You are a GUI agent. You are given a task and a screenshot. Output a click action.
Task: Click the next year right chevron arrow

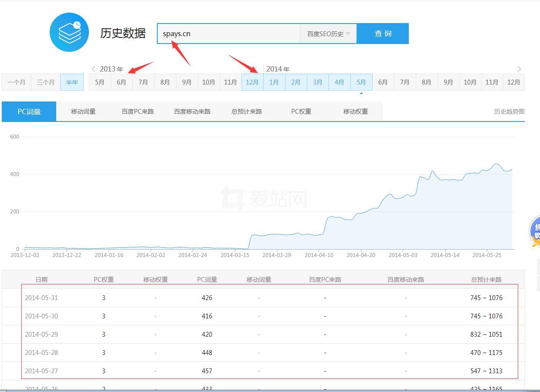[519, 69]
